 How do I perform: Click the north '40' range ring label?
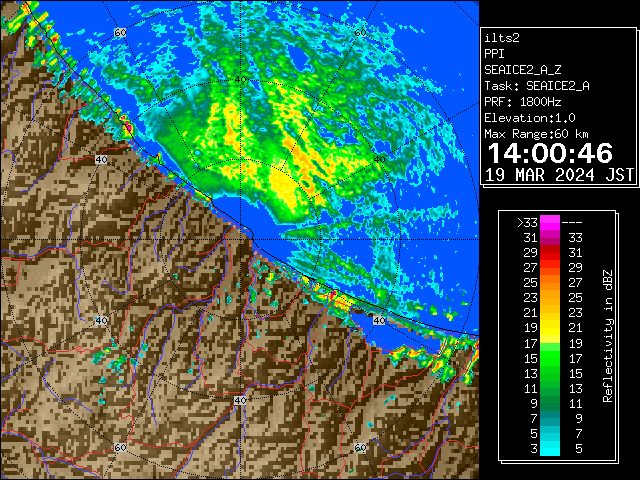click(x=241, y=80)
